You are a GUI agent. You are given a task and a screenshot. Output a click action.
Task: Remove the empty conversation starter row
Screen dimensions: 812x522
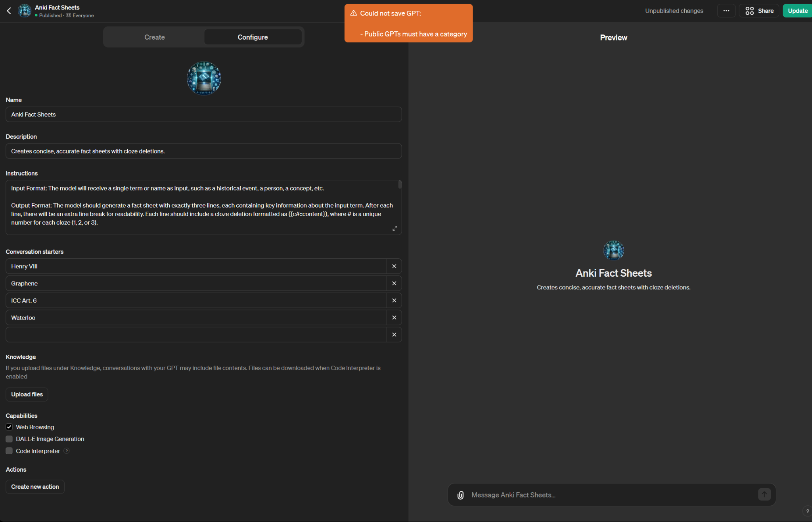(x=394, y=335)
